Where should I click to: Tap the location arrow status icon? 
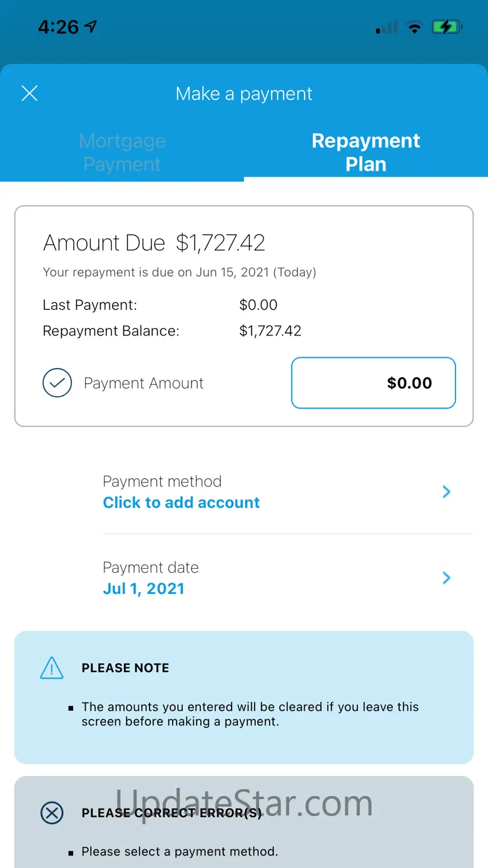pos(91,26)
